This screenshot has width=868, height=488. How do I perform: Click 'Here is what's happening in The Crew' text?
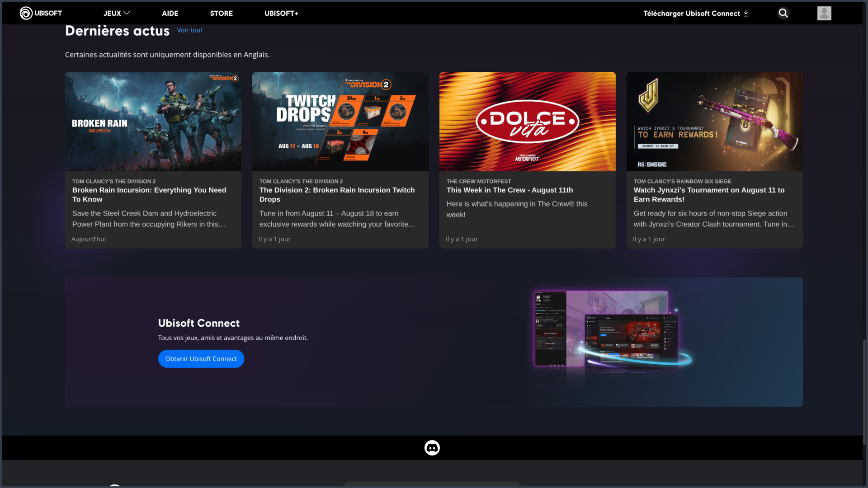pyautogui.click(x=517, y=209)
